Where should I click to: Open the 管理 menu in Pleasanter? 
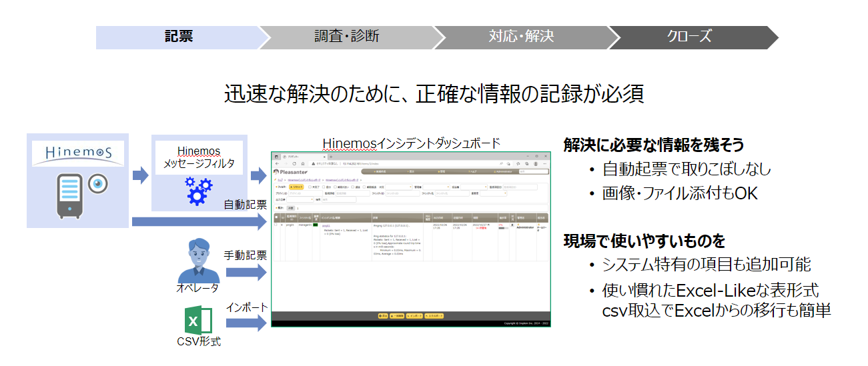point(442,171)
